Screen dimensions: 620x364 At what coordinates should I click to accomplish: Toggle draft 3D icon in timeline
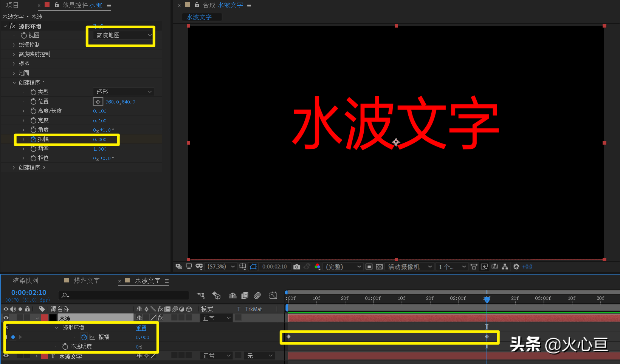pyautogui.click(x=216, y=295)
